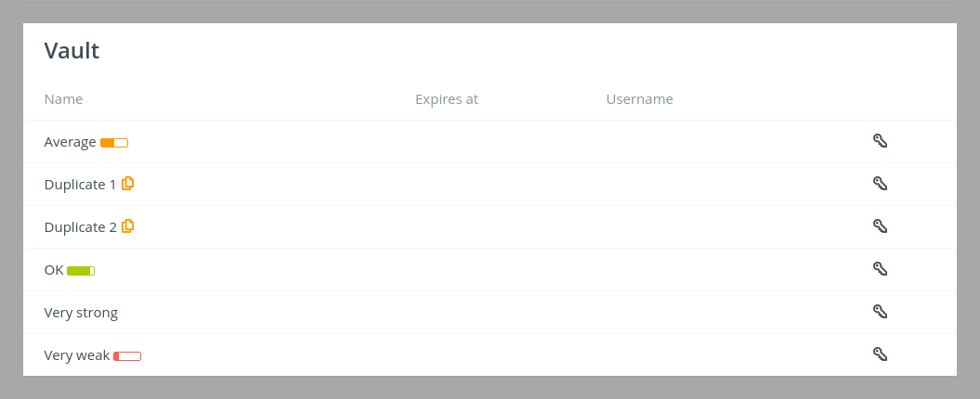Click orange strength meter beside Average
This screenshot has width=980, height=399.
click(114, 143)
